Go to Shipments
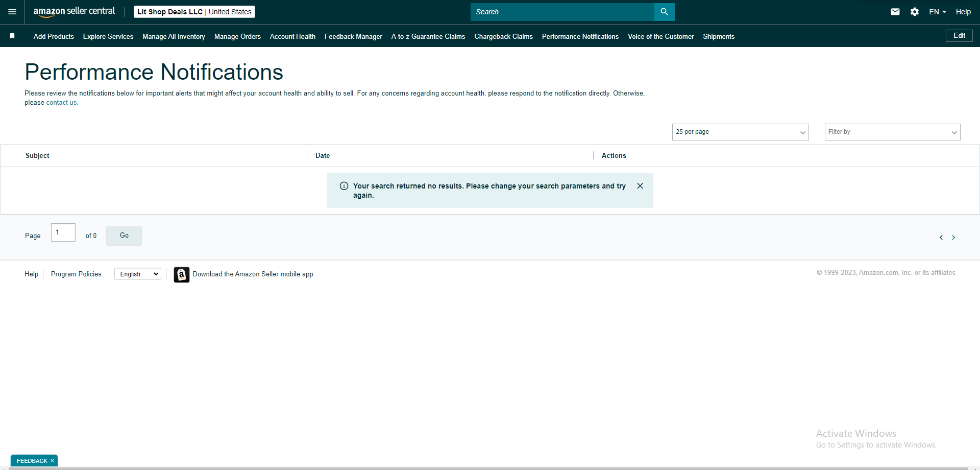Screen dimensions: 980x470 719,36
